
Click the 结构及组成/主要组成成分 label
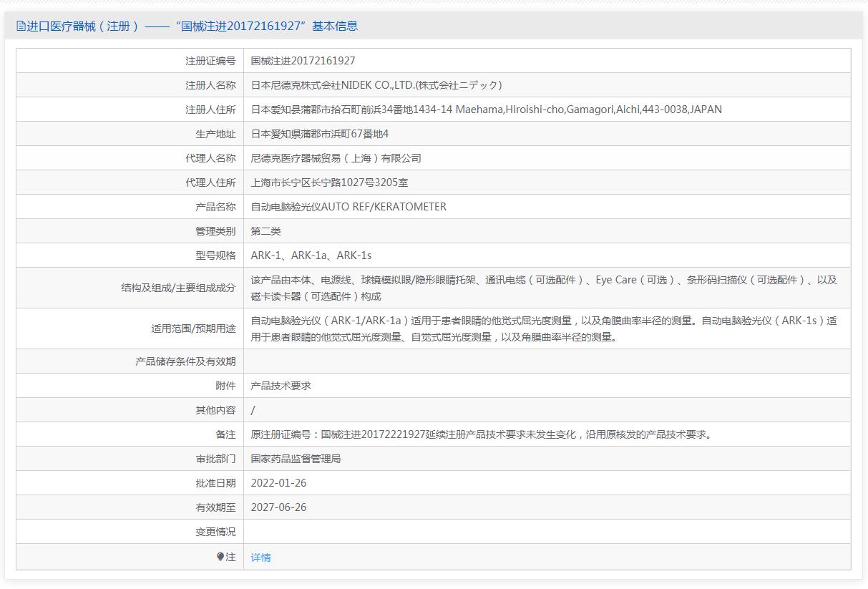(178, 288)
